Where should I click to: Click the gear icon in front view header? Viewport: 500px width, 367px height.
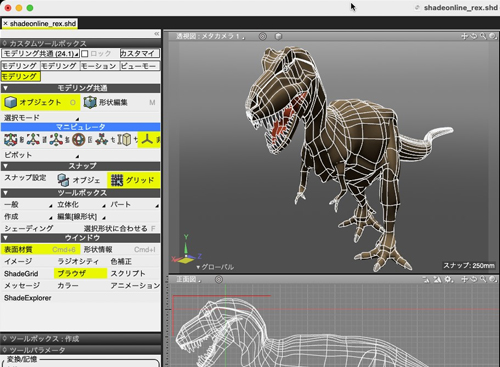click(x=449, y=279)
